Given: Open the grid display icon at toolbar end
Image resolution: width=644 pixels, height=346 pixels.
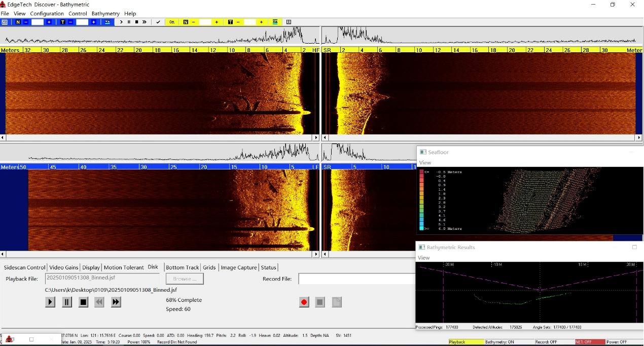Looking at the screenshot, I should (x=289, y=22).
